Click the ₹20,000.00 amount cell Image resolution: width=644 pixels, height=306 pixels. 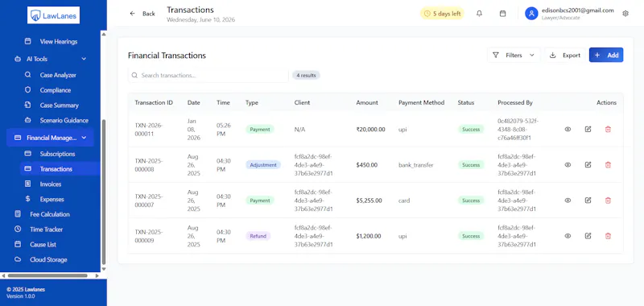371,130
